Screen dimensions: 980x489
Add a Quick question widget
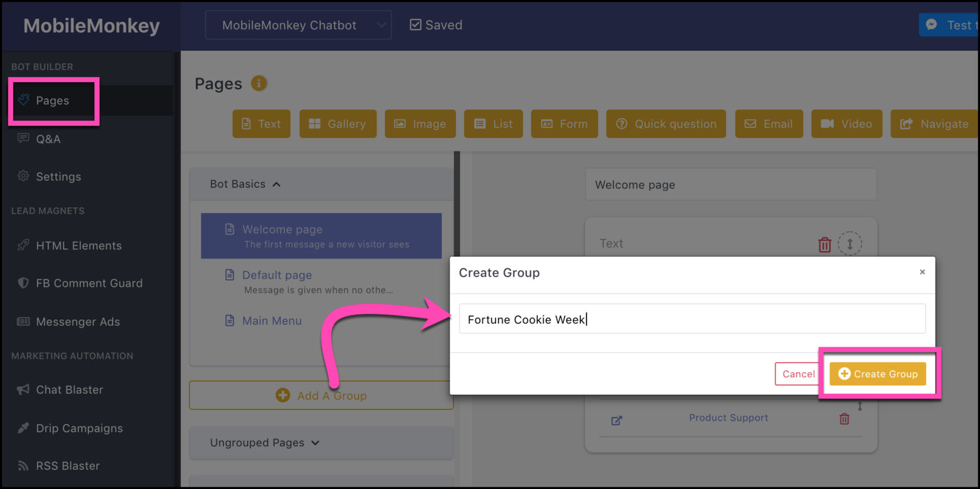[x=666, y=124]
